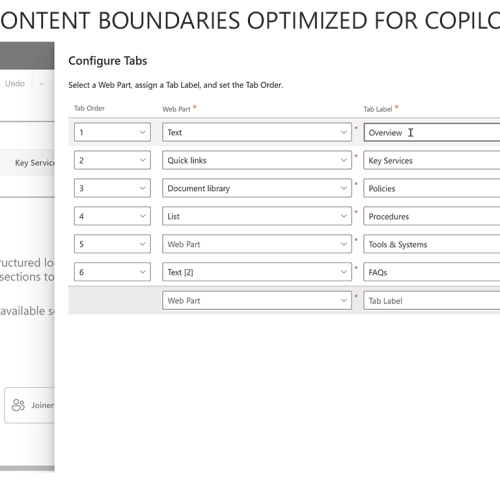
Task: Expand the List web part dropdown
Action: pos(257,216)
